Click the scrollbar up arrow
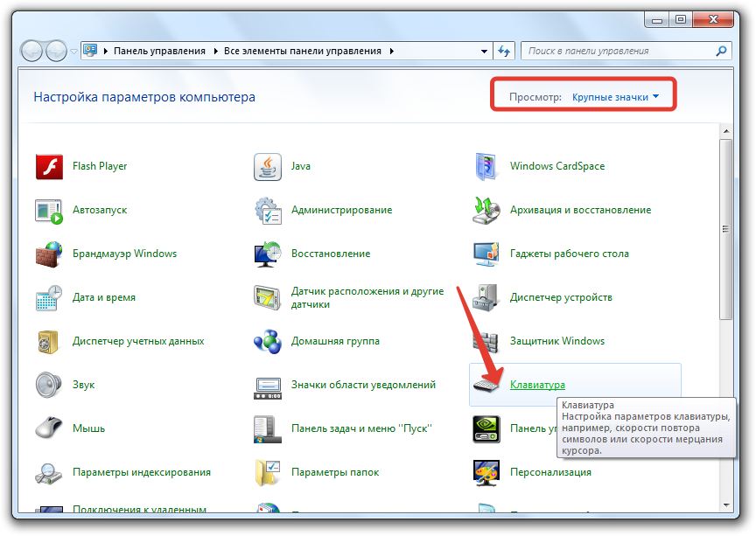This screenshot has height=536, width=756. pos(726,131)
